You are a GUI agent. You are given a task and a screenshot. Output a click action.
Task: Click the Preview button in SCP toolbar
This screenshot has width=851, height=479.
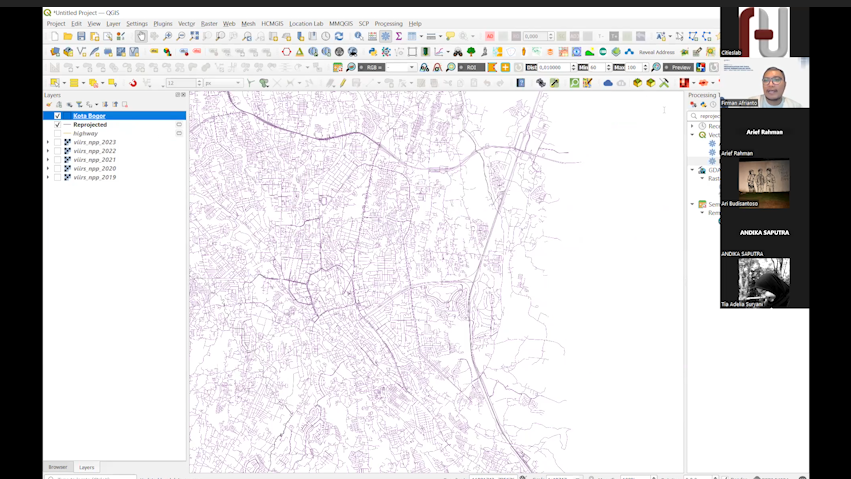(680, 67)
